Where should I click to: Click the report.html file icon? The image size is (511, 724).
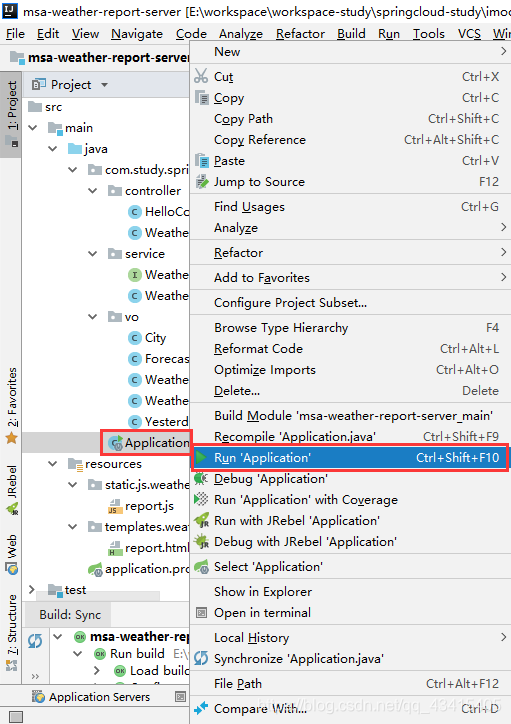(114, 548)
